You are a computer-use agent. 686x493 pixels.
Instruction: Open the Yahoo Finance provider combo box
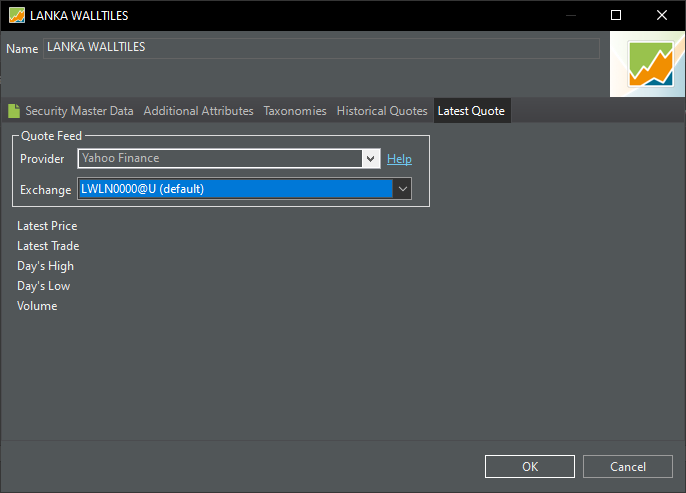(229, 158)
